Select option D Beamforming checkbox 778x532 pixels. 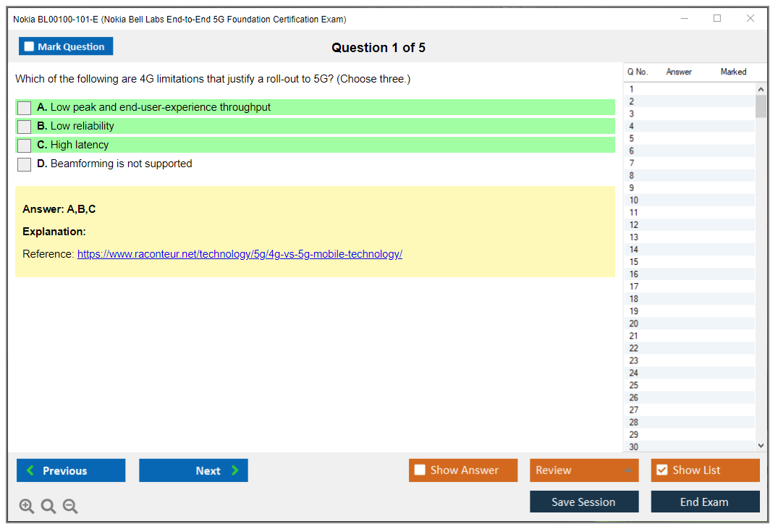25,164
